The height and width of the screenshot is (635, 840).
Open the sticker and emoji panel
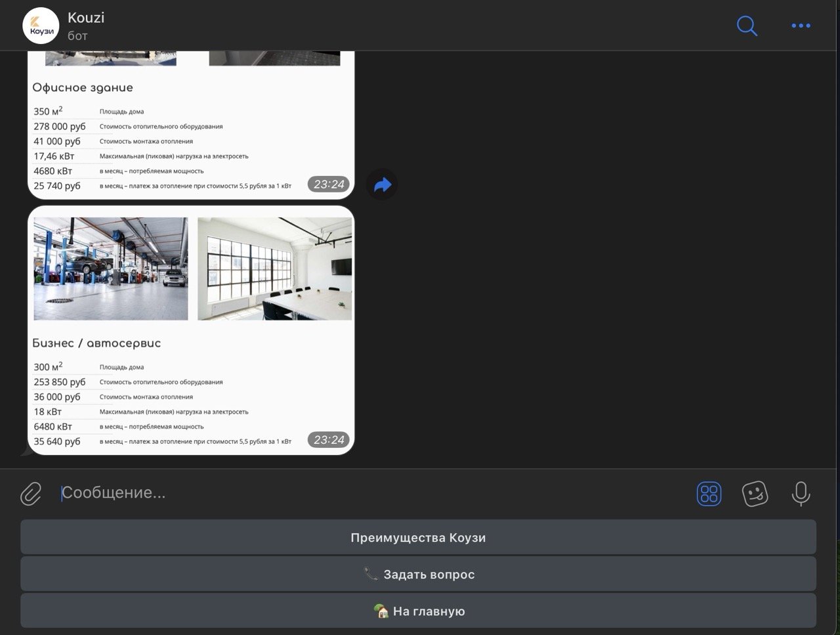[x=755, y=494]
